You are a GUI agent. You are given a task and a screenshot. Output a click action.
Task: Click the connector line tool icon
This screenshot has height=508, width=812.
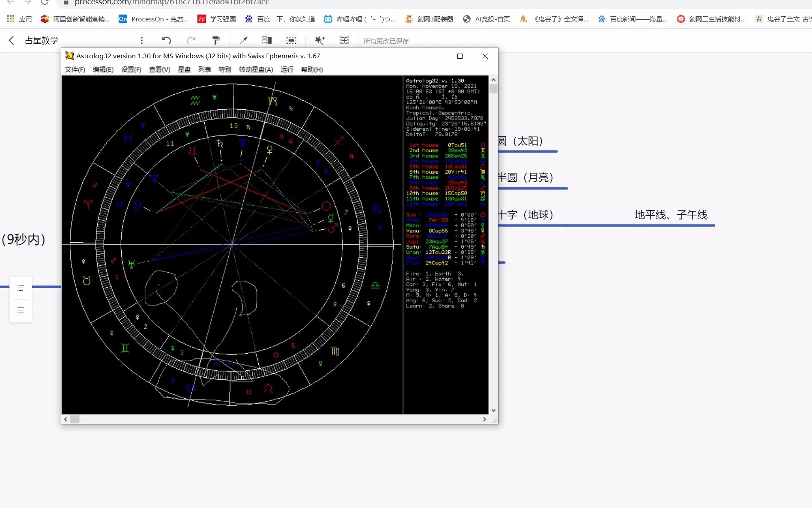pyautogui.click(x=243, y=40)
